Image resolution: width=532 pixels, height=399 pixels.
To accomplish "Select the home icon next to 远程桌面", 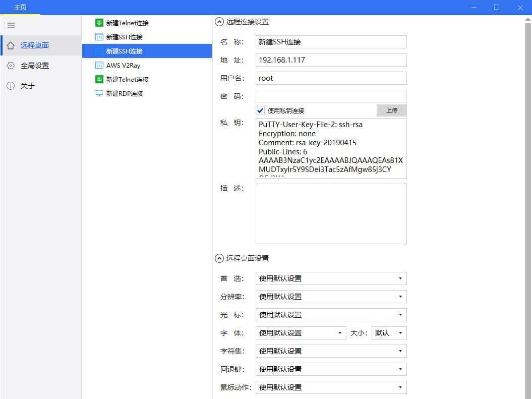I will pyautogui.click(x=10, y=45).
